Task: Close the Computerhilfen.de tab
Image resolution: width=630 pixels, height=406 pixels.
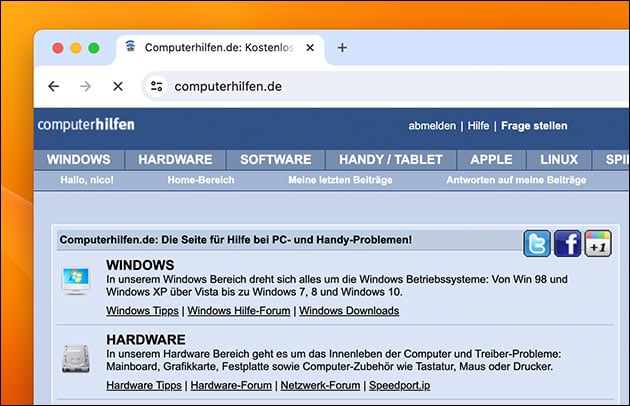Action: point(310,48)
